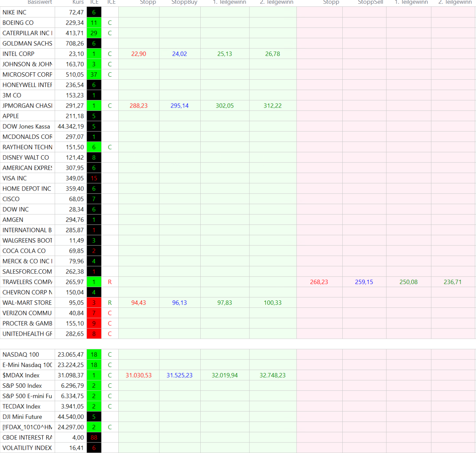
Task: Click JPMorgan second Teilgewinn value 312,22
Action: (x=272, y=106)
